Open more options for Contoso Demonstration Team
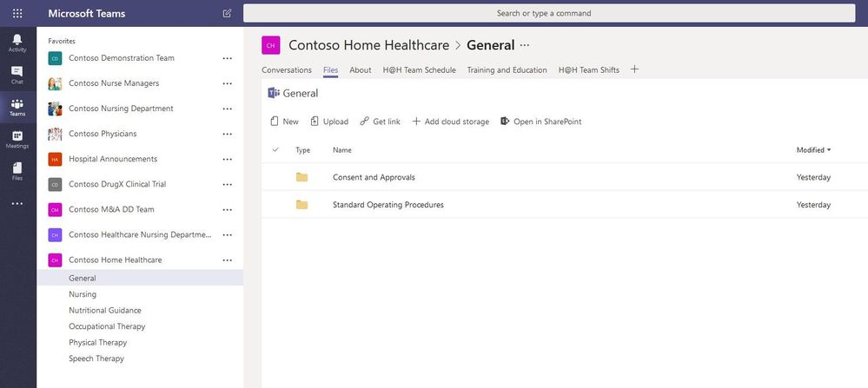This screenshot has height=388, width=868. [227, 58]
